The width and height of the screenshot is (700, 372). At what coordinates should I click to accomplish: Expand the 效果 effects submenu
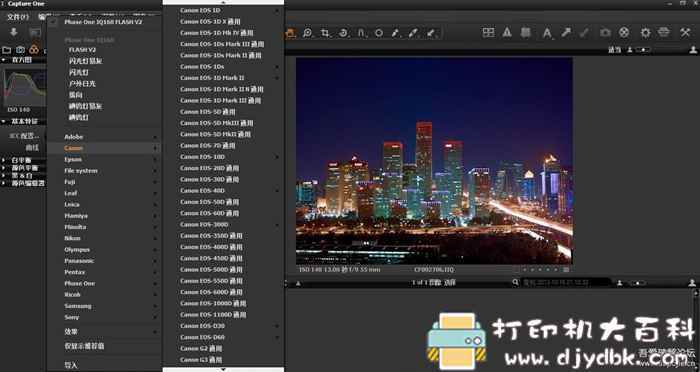(x=104, y=332)
